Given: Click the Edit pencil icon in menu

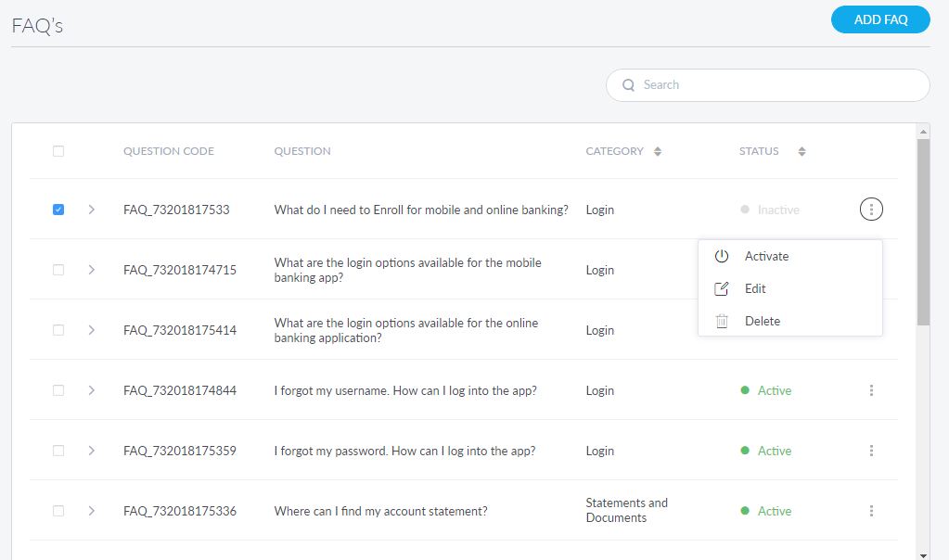Looking at the screenshot, I should click(721, 289).
